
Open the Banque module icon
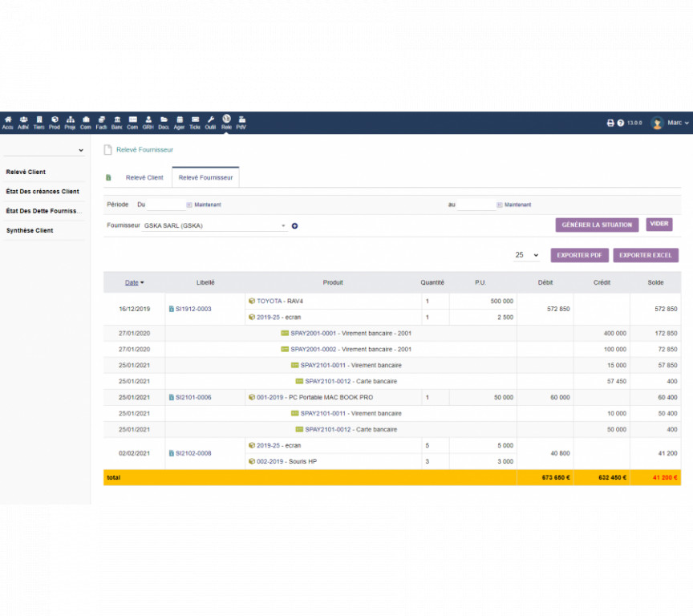tap(117, 122)
